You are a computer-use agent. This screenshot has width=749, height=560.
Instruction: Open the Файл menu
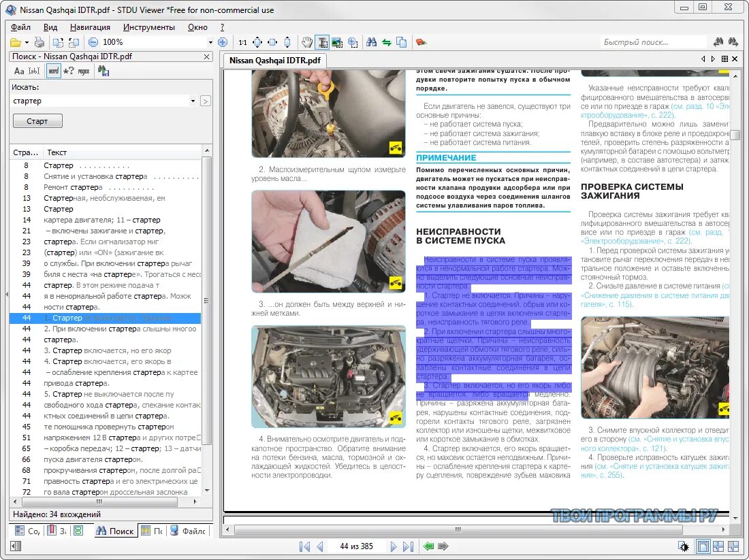coord(20,27)
